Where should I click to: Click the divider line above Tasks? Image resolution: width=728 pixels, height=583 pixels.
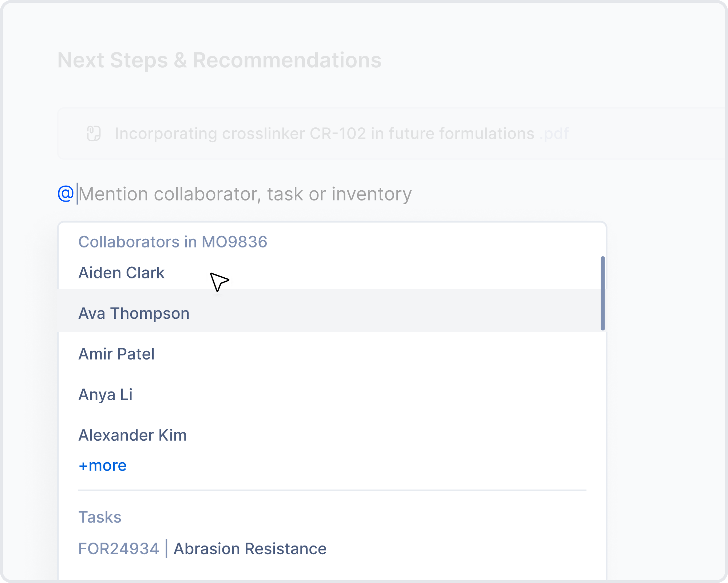(x=332, y=490)
